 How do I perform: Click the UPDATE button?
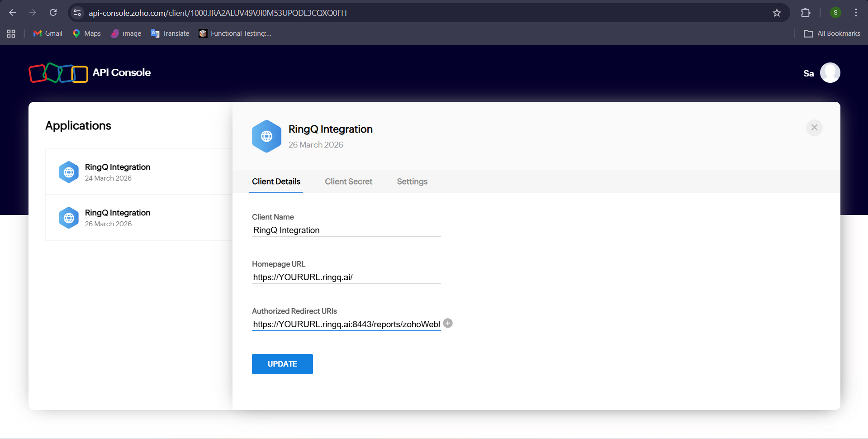pyautogui.click(x=282, y=364)
